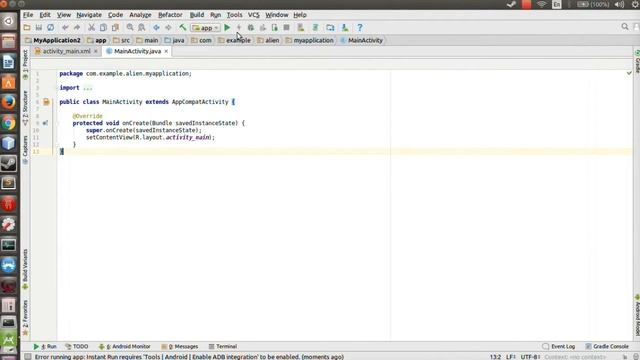This screenshot has width=640, height=360.
Task: Open the Code menu
Action: coord(116,15)
